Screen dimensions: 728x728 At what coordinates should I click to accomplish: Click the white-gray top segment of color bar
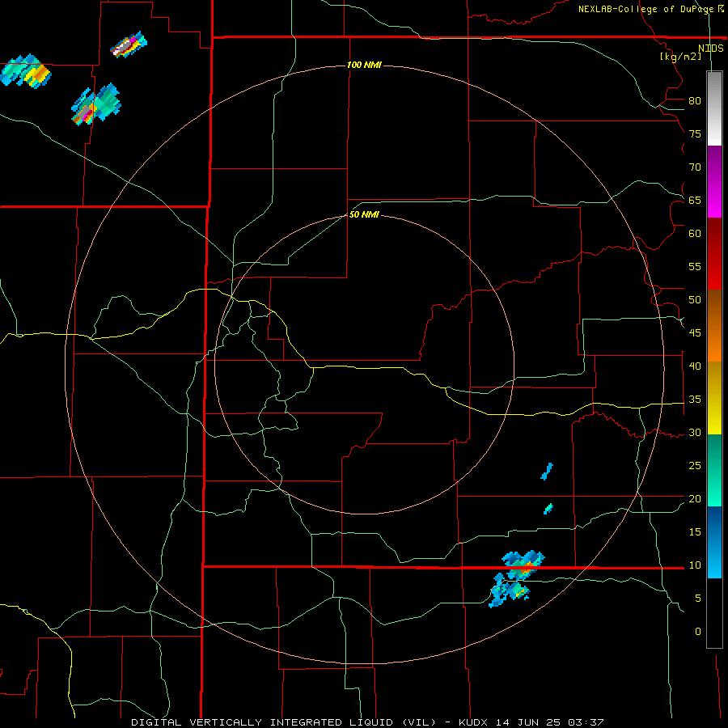tap(714, 108)
